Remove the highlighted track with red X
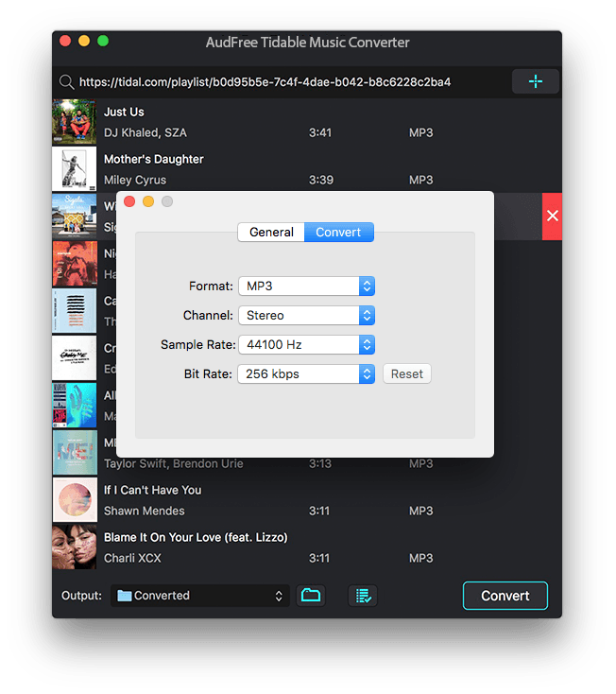616x694 pixels. (x=552, y=216)
